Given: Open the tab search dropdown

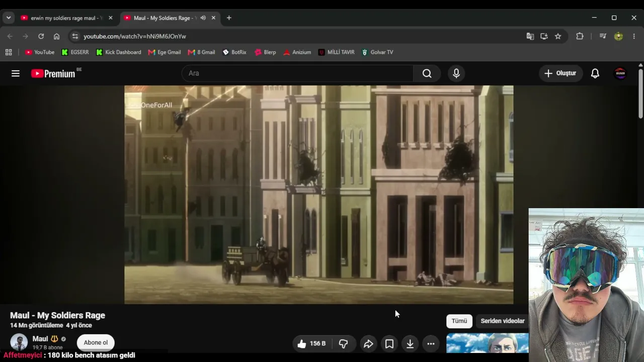Looking at the screenshot, I should [9, 18].
